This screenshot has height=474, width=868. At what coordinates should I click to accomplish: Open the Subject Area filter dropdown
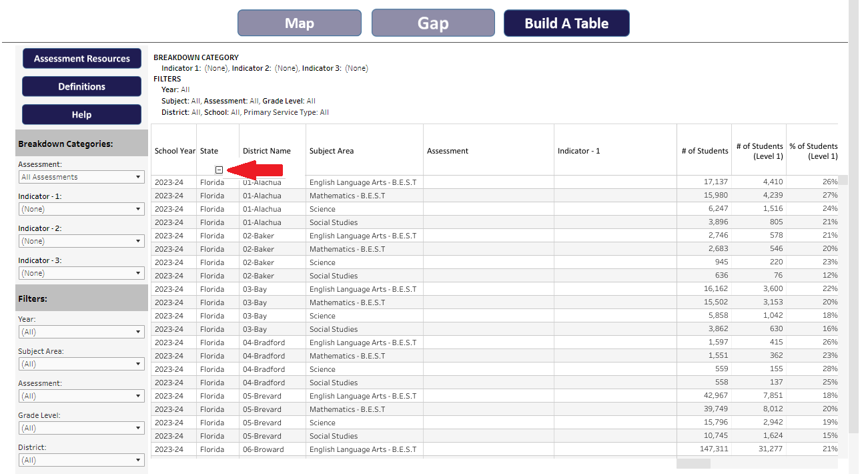pos(81,364)
